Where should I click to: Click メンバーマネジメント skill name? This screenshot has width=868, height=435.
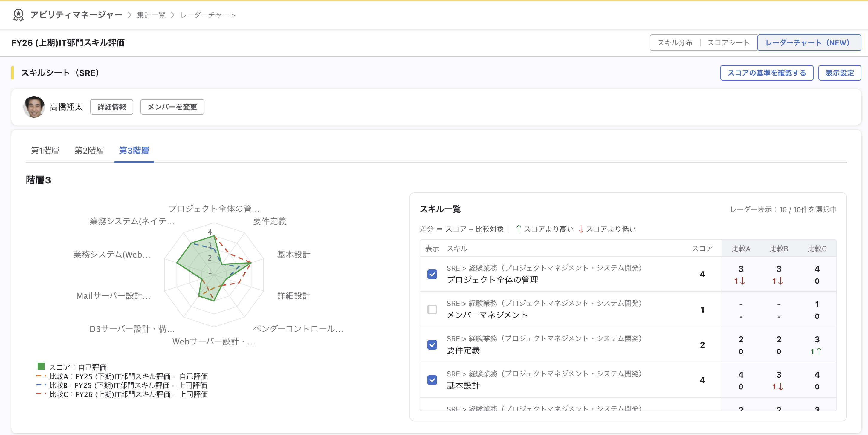(x=487, y=315)
